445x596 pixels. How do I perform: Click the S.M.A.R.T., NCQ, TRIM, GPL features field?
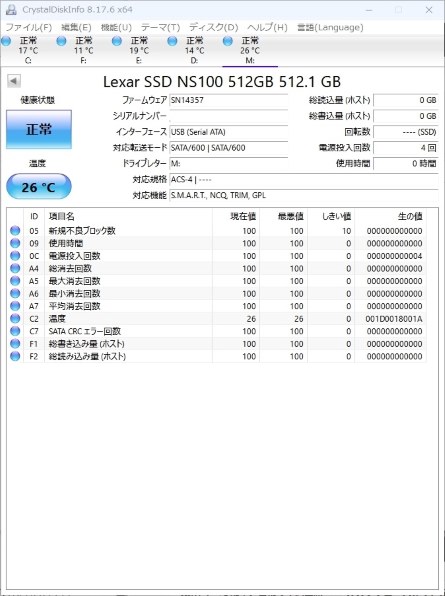click(303, 195)
